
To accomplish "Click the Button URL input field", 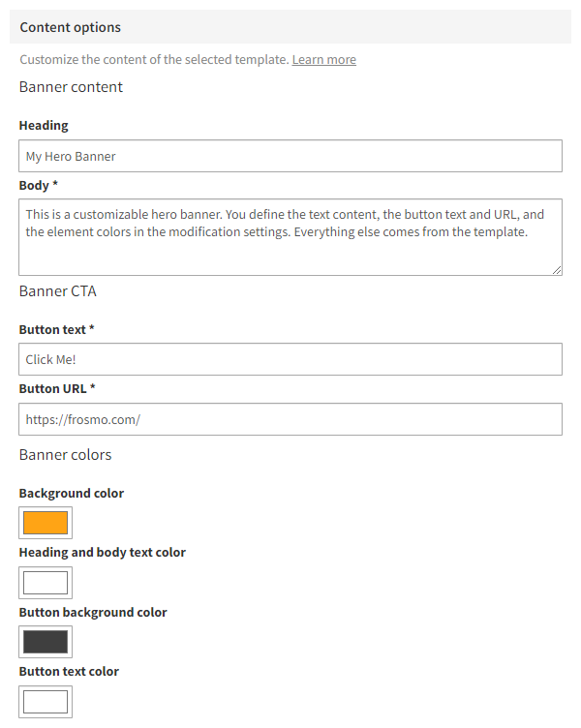I will coord(290,419).
